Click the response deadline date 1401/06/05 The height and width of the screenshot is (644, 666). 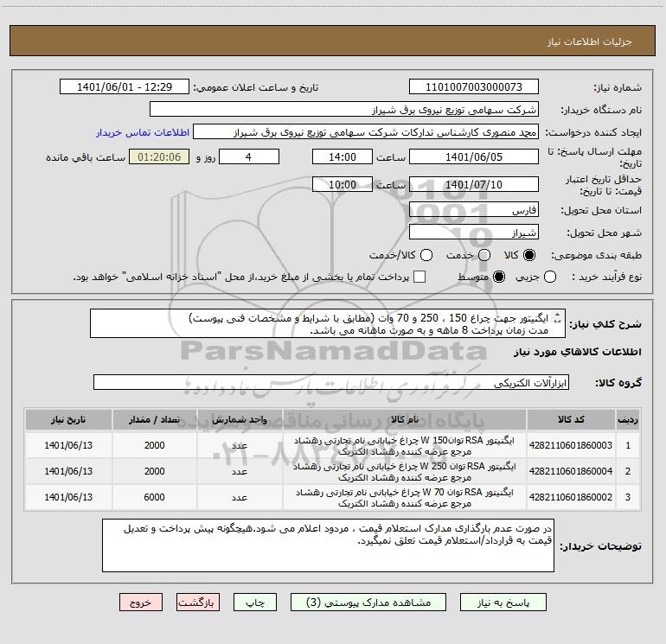474,156
